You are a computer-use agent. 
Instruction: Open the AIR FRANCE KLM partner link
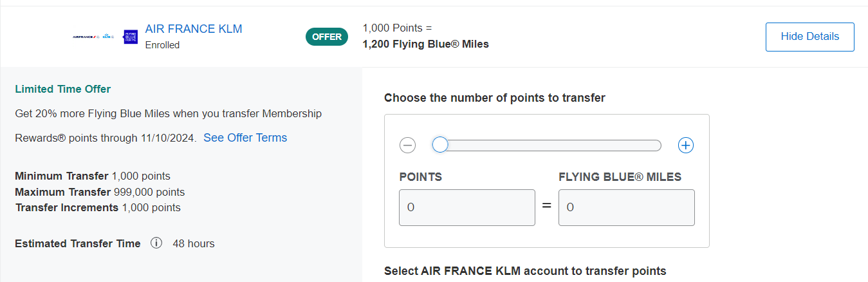click(x=194, y=29)
